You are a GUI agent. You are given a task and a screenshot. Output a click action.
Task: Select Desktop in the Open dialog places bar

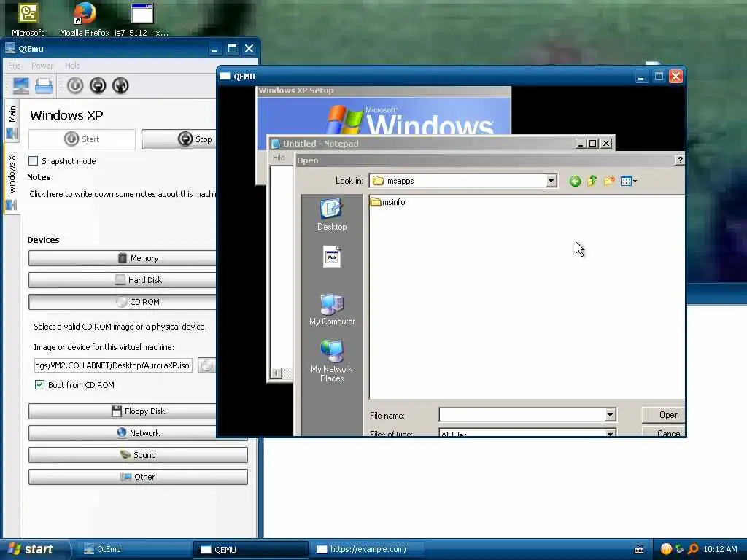click(332, 215)
